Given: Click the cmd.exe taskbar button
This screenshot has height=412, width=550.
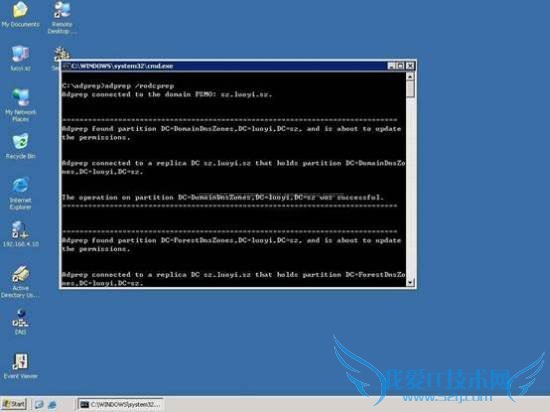Looking at the screenshot, I should click(x=120, y=404).
